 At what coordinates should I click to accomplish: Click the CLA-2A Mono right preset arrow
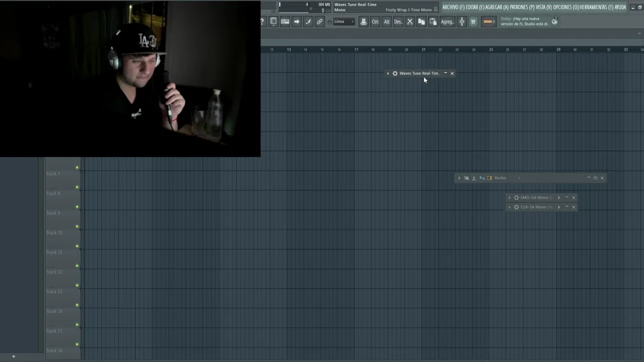(558, 207)
